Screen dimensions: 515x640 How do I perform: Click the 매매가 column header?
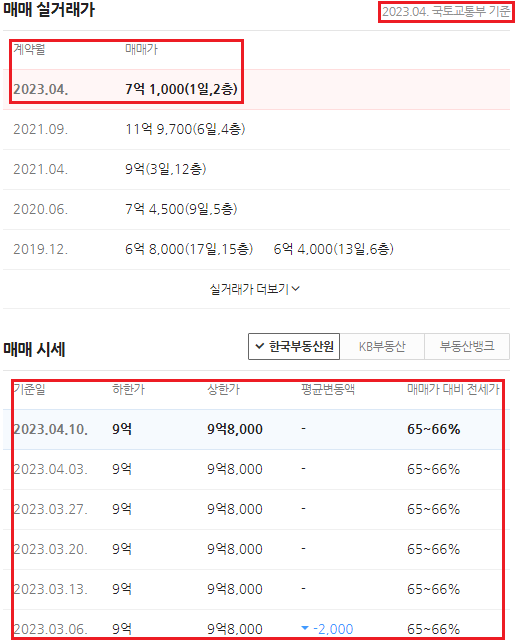(141, 49)
